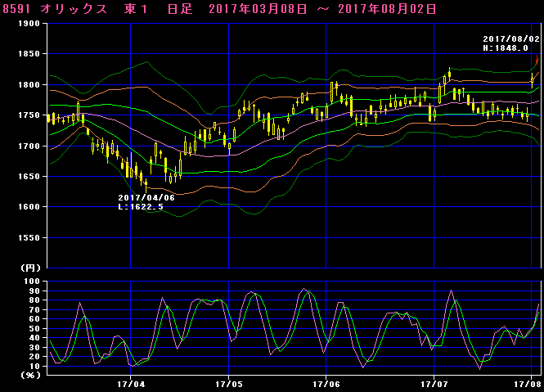
Task: Click the chart title '8591 オリックス'
Action: pos(55,9)
